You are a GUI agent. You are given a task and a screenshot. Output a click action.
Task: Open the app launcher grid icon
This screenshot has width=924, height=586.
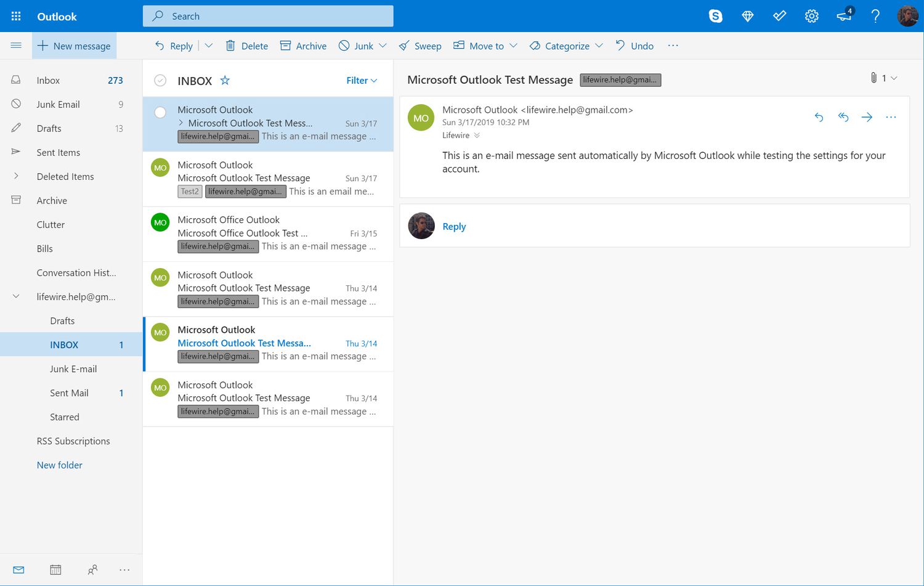(x=16, y=16)
